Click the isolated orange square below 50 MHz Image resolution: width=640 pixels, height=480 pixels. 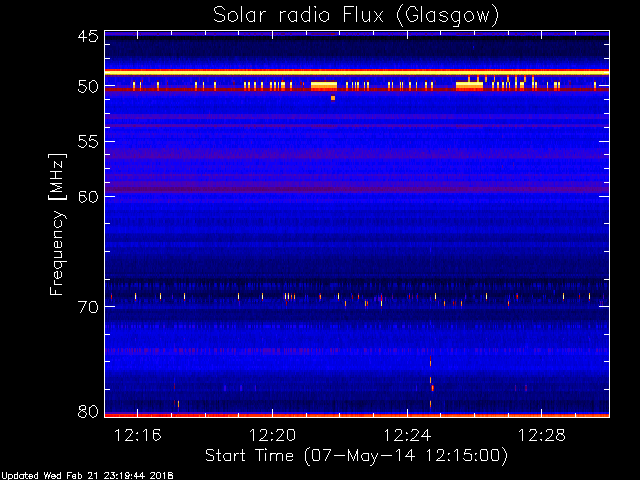[x=333, y=98]
